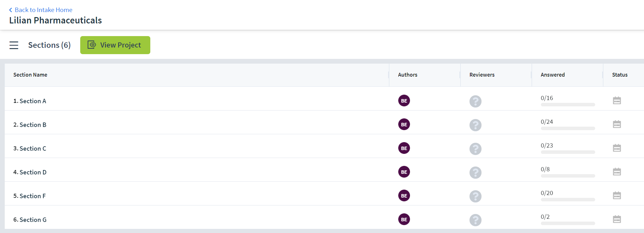Image resolution: width=644 pixels, height=233 pixels.
Task: Go back to Intake Home
Action: point(41,10)
